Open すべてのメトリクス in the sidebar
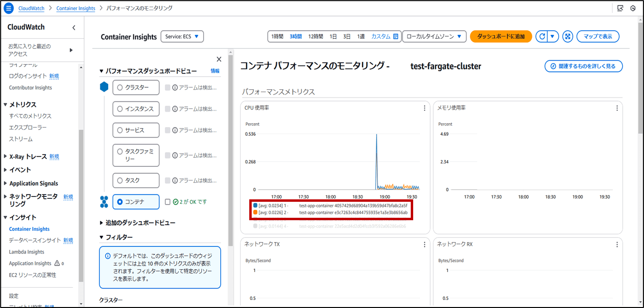This screenshot has height=308, width=644. pos(30,116)
